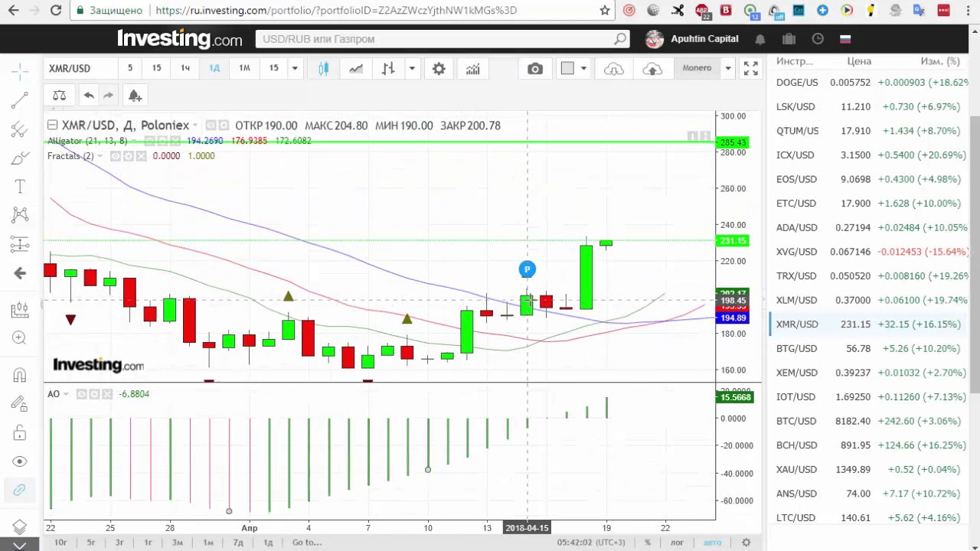Screen dimensions: 980x551
Task: Select the long position prediction tool
Action: (x=20, y=245)
